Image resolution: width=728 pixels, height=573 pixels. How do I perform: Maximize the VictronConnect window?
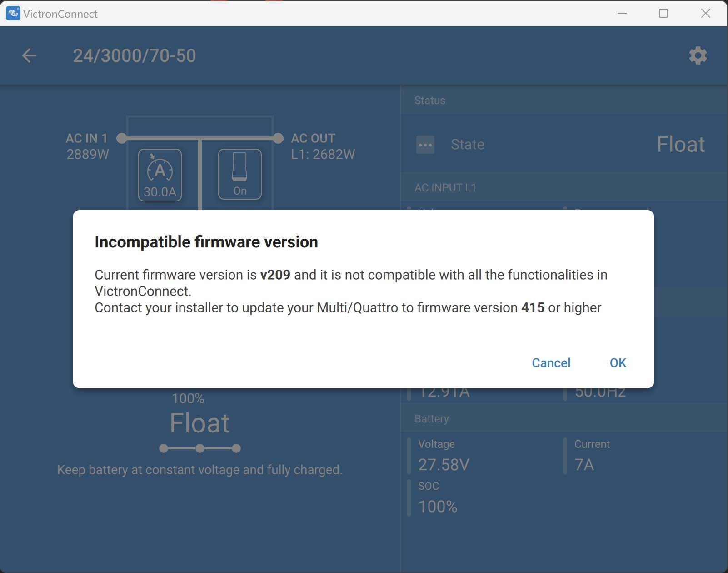tap(663, 13)
